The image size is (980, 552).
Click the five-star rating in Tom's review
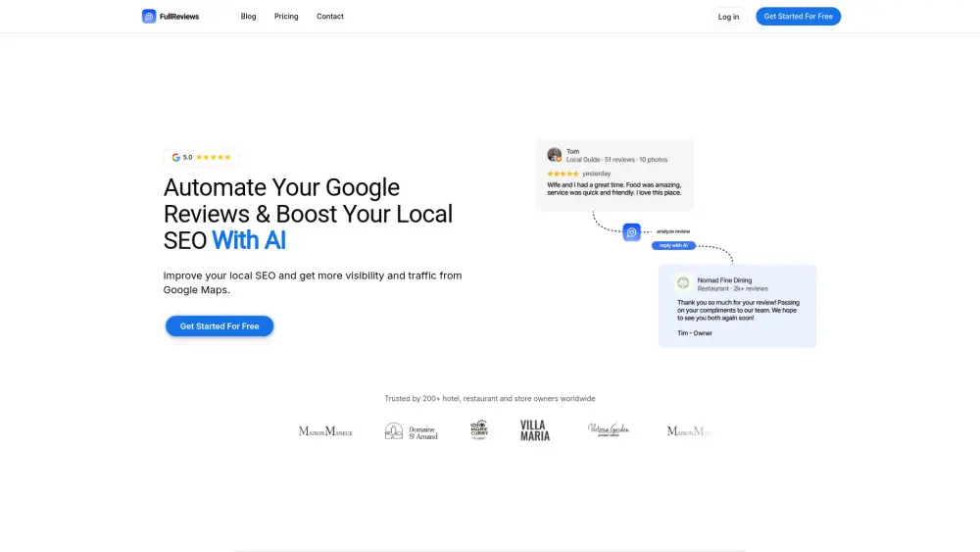point(563,174)
